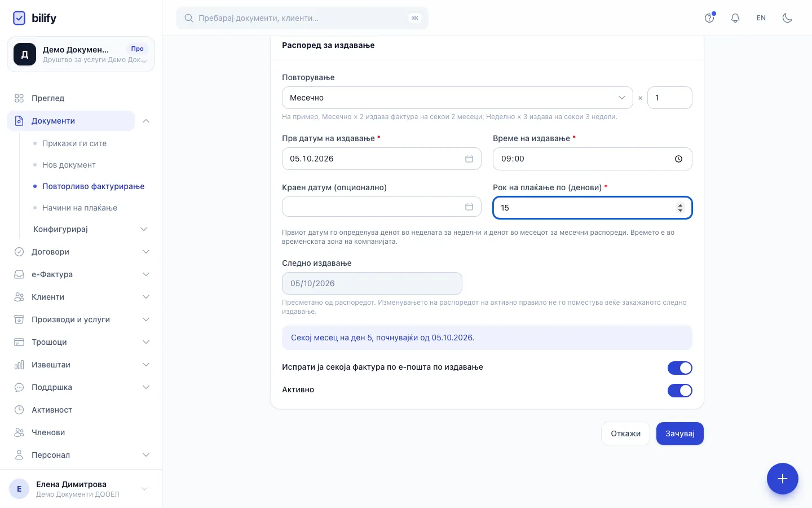This screenshot has width=812, height=508.
Task: Open Начини на плаќање page
Action: [80, 208]
